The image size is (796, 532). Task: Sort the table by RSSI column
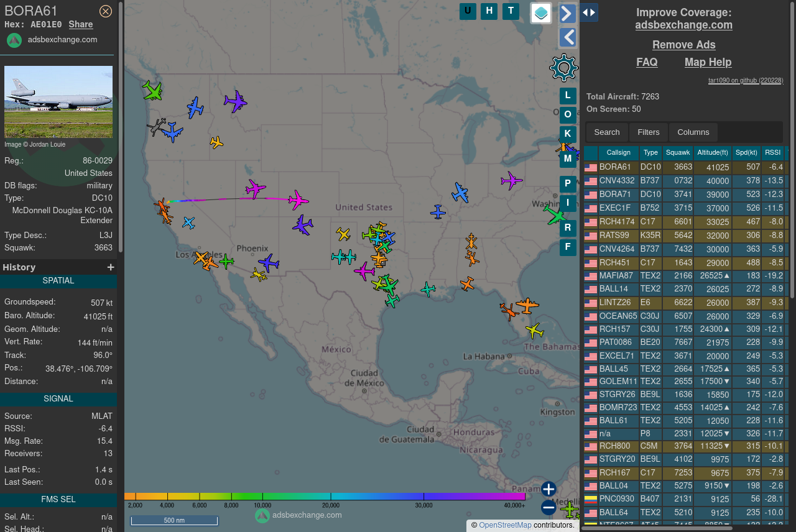click(773, 153)
